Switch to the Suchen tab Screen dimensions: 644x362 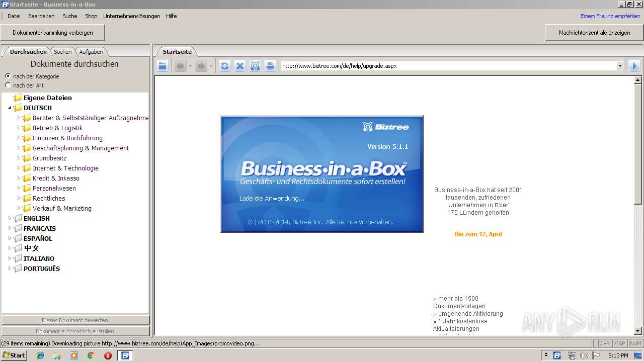pos(63,52)
